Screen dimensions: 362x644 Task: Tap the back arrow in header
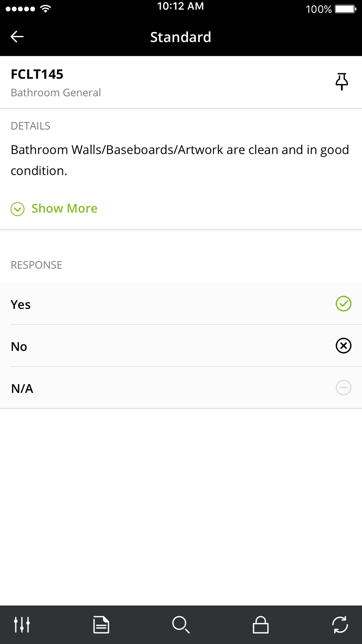pyautogui.click(x=17, y=37)
